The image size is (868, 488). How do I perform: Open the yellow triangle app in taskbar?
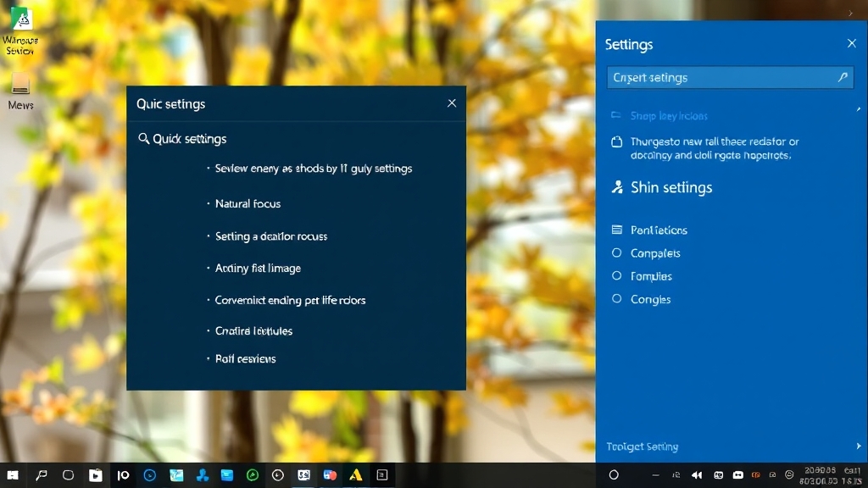[356, 475]
